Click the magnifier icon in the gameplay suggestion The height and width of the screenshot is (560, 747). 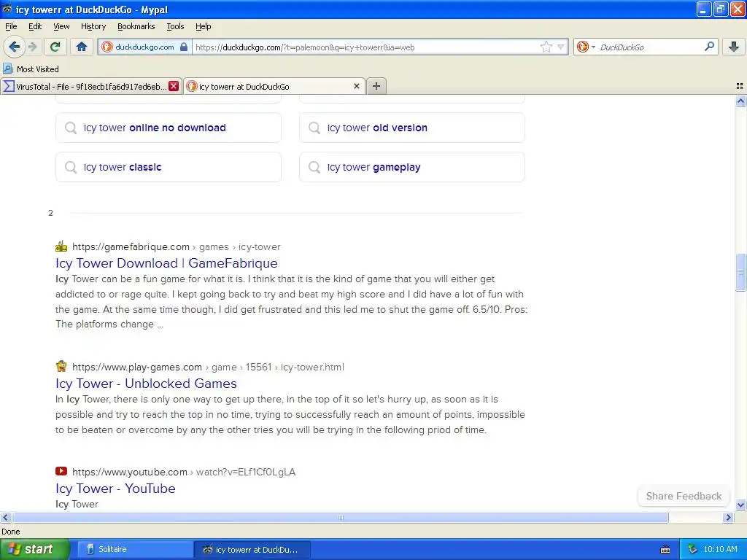coord(314,167)
